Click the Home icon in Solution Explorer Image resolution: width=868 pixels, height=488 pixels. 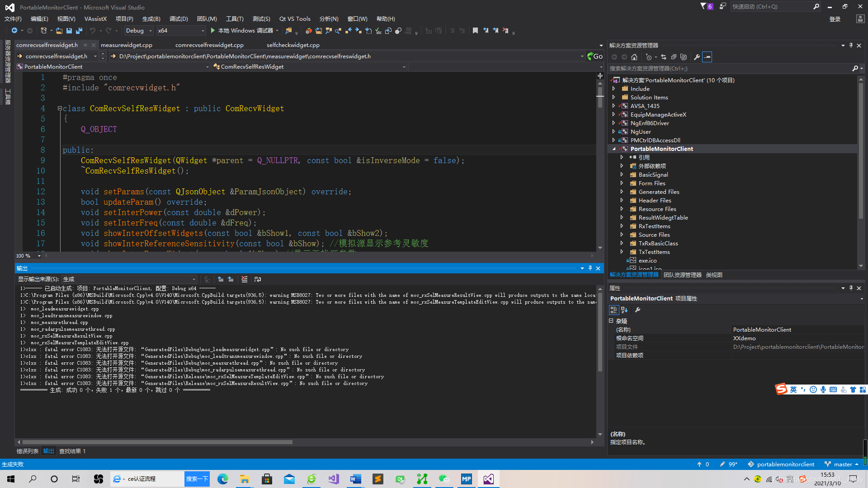pos(634,57)
